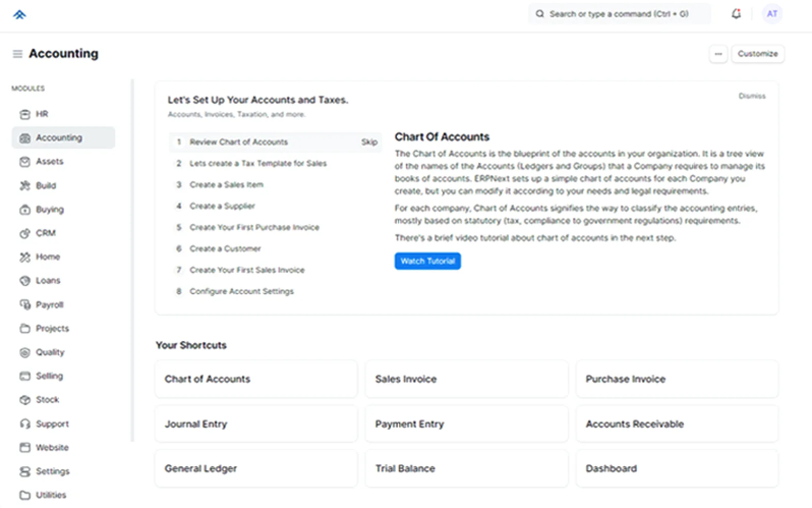Click the Payroll module icon

click(x=25, y=305)
